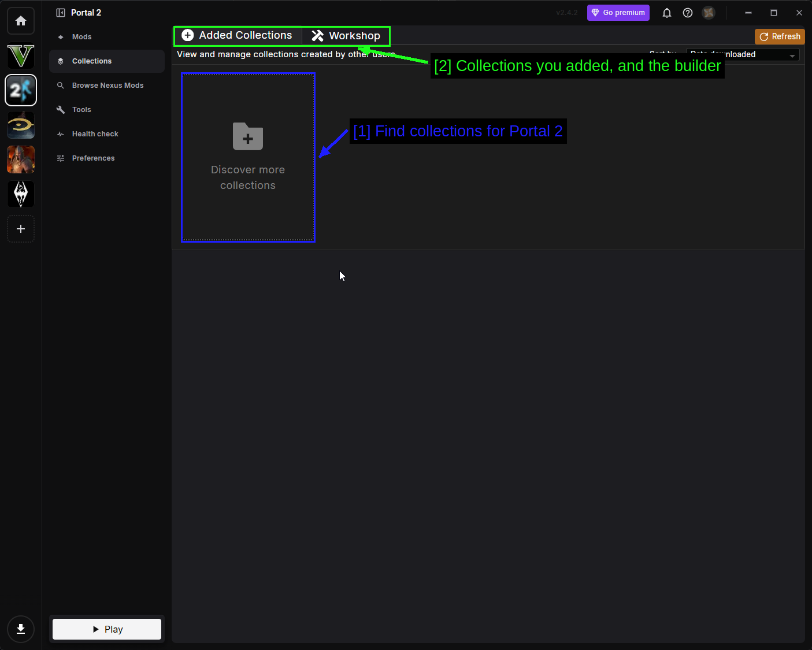Image resolution: width=812 pixels, height=650 pixels.
Task: Open the notifications bell
Action: [x=667, y=13]
